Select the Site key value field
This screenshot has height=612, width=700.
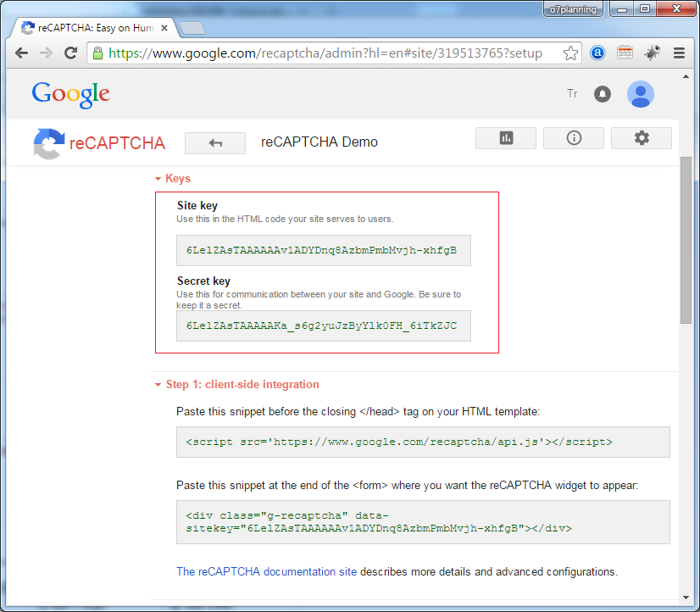click(323, 250)
